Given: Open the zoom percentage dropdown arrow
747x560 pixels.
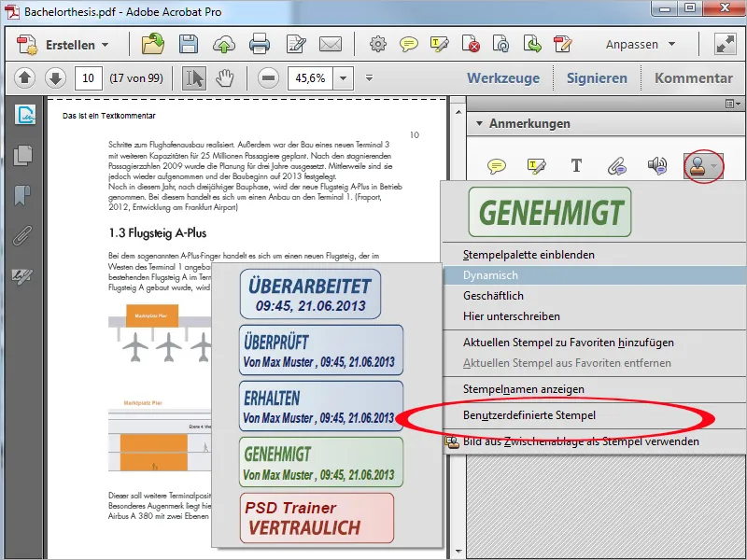Looking at the screenshot, I should (x=343, y=78).
